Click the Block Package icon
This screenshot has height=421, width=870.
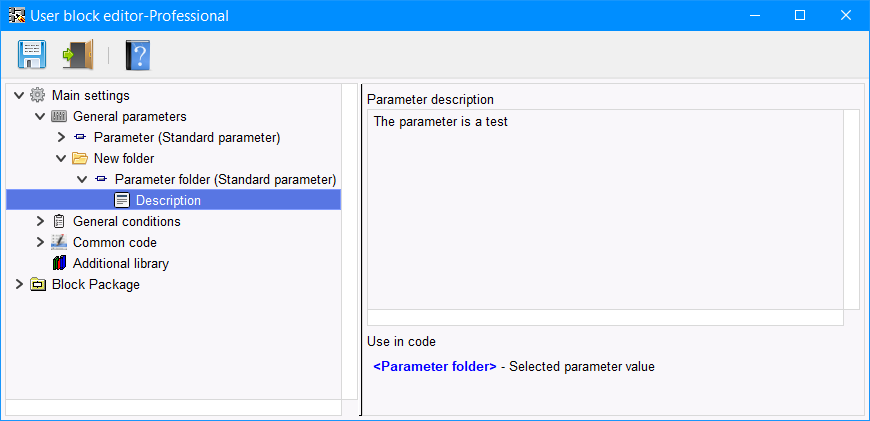tap(38, 284)
